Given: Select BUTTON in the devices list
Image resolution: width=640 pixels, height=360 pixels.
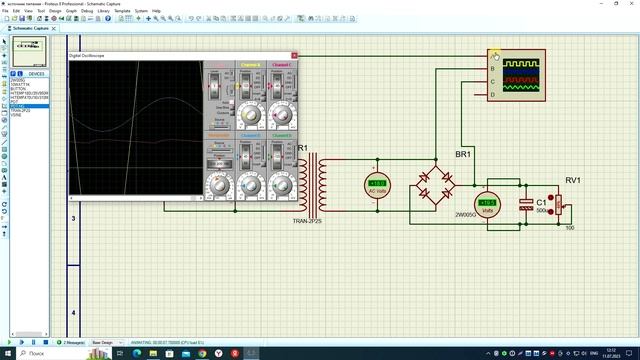Looking at the screenshot, I should (x=18, y=89).
